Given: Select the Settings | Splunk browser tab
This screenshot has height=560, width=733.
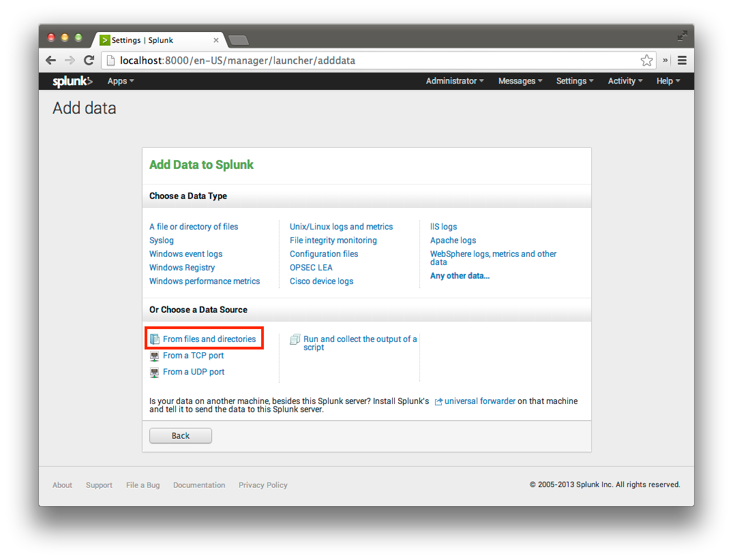Looking at the screenshot, I should (x=159, y=40).
